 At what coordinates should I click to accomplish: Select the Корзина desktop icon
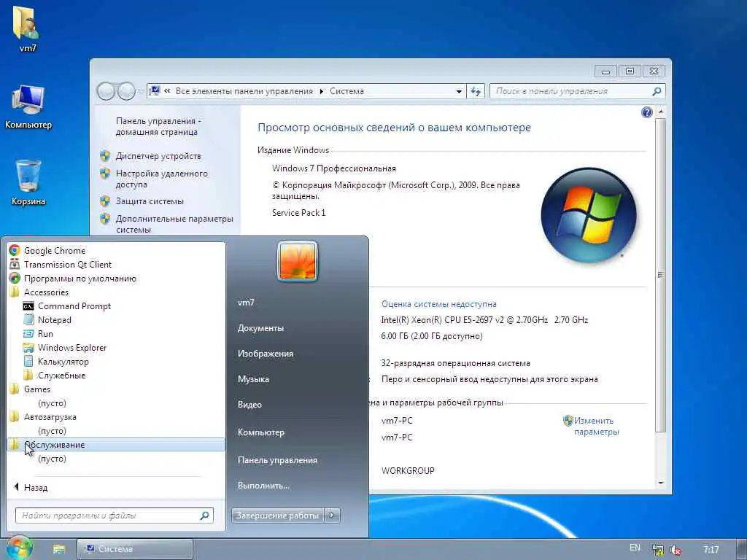28,182
